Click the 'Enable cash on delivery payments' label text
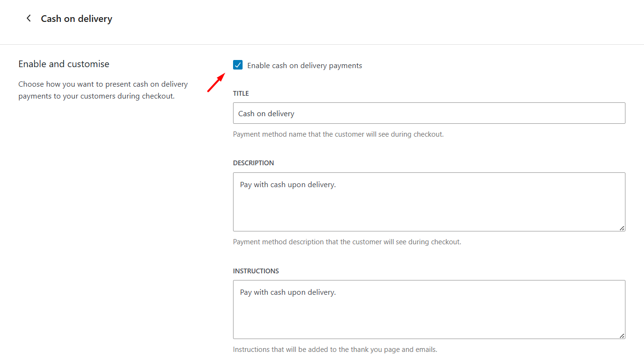 coord(304,66)
